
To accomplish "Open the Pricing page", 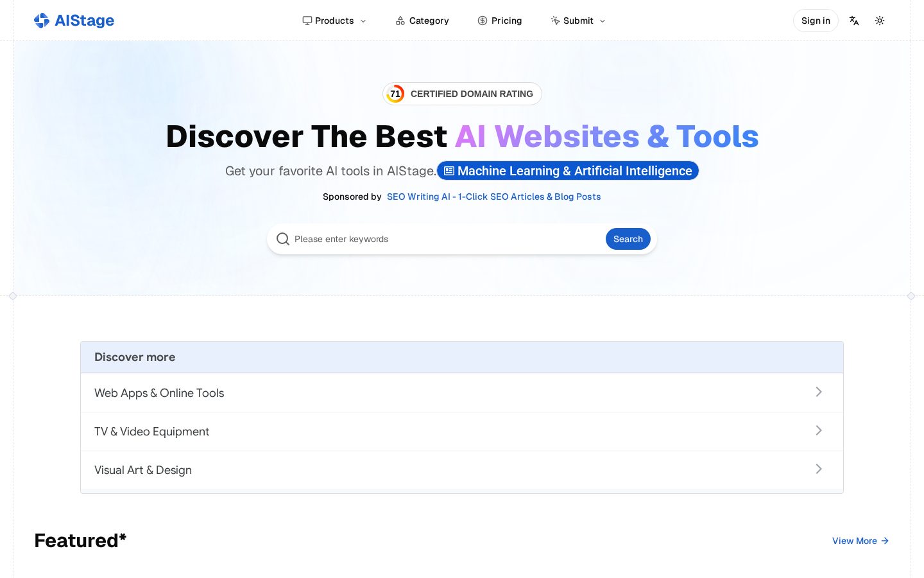I will pos(500,21).
